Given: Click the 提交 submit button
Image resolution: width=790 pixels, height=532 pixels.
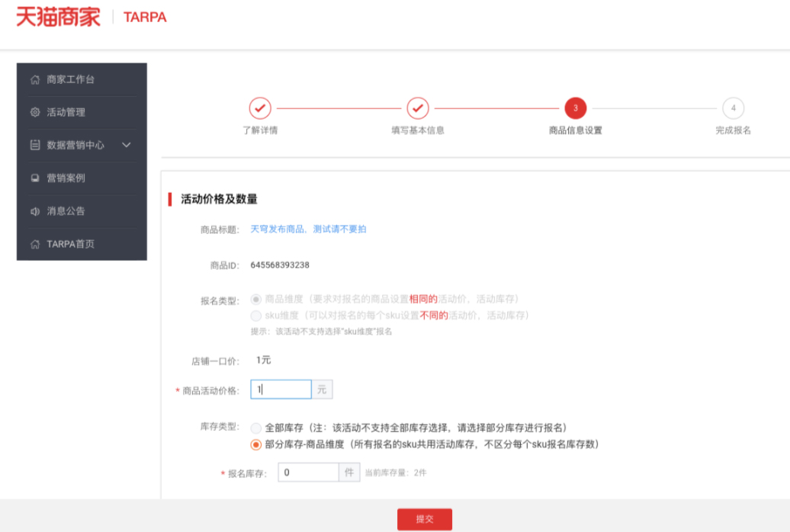Looking at the screenshot, I should click(424, 518).
